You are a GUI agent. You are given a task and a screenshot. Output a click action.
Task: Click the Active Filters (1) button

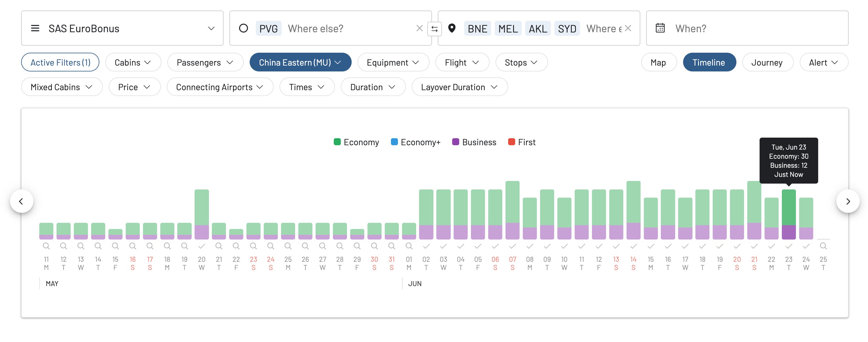[60, 62]
